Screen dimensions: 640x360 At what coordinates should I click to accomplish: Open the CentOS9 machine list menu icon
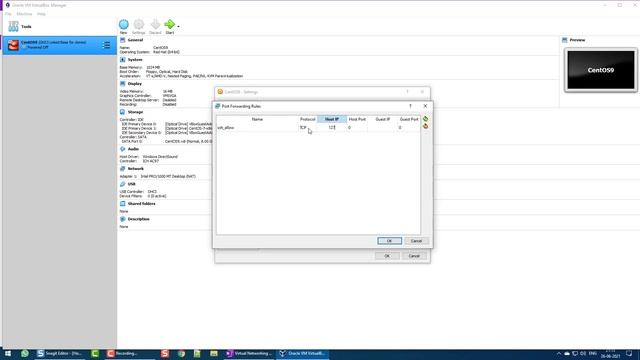106,45
